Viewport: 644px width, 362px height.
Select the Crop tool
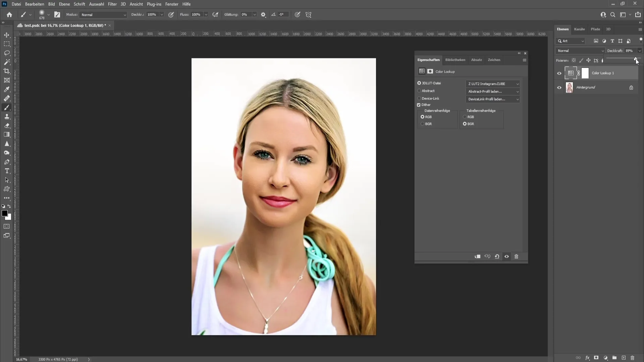[x=7, y=71]
